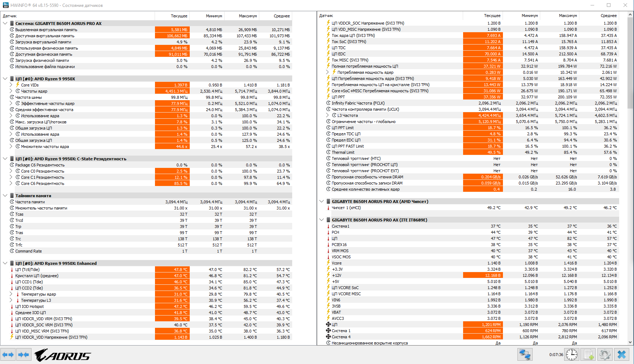Click the clock icon beside Thermal Limit
The height and width of the screenshot is (364, 634).
328,152
